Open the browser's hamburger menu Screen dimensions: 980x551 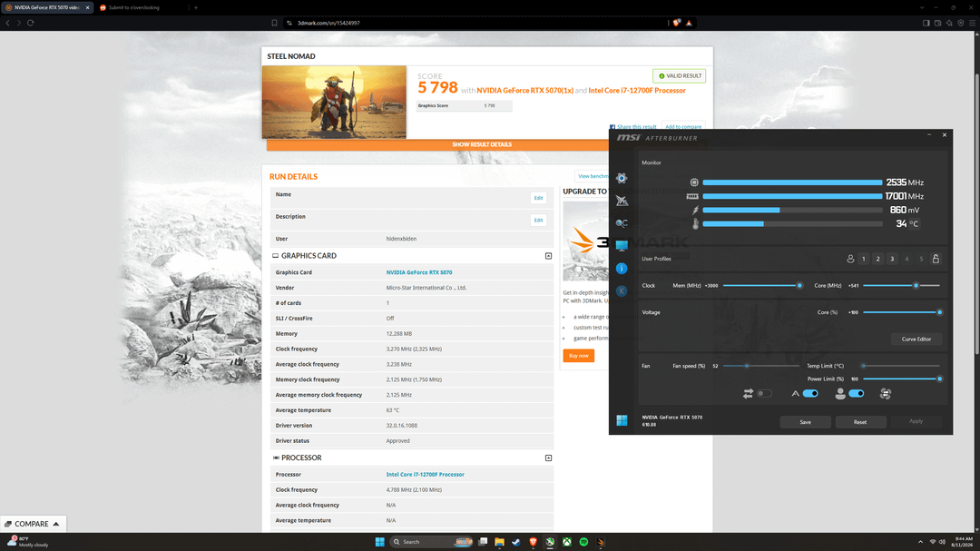(x=972, y=23)
